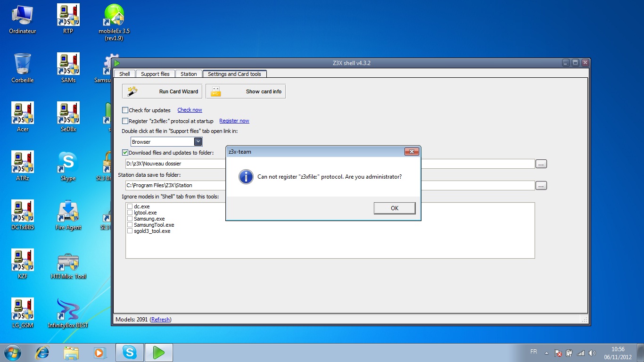Tick the sgold3_tool.exe ignore checkbox
This screenshot has width=644, height=362.
[x=130, y=231]
